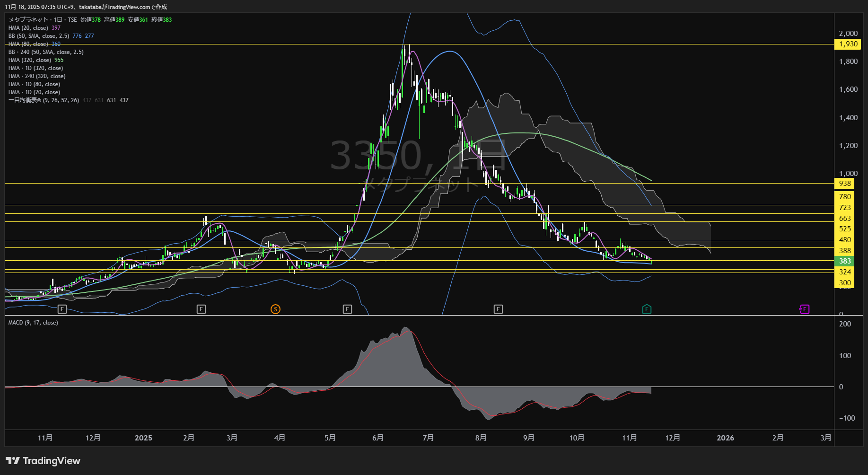Screen dimensions: 868x475
Task: Click the yellow 938 price level label
Action: [x=845, y=184]
